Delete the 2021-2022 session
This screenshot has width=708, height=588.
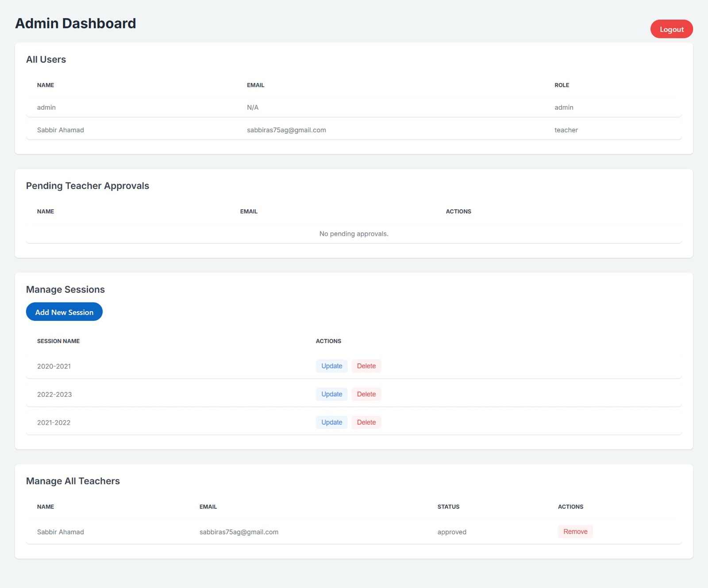tap(366, 423)
